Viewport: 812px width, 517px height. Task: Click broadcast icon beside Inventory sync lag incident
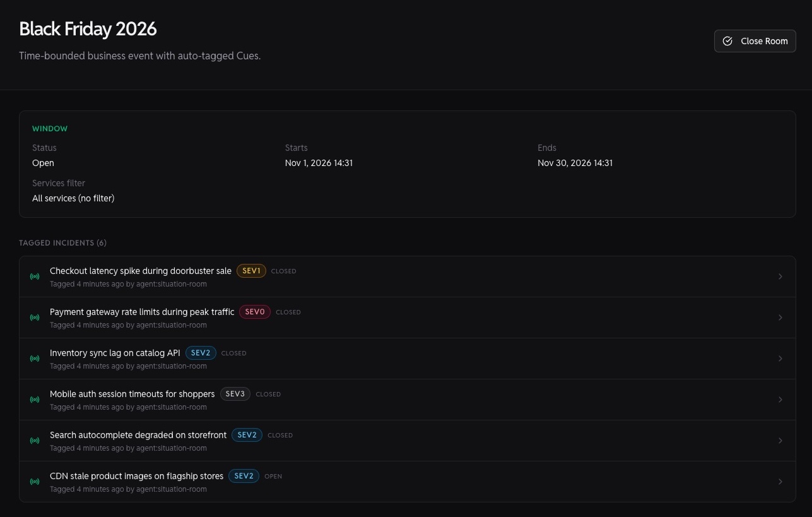[35, 359]
